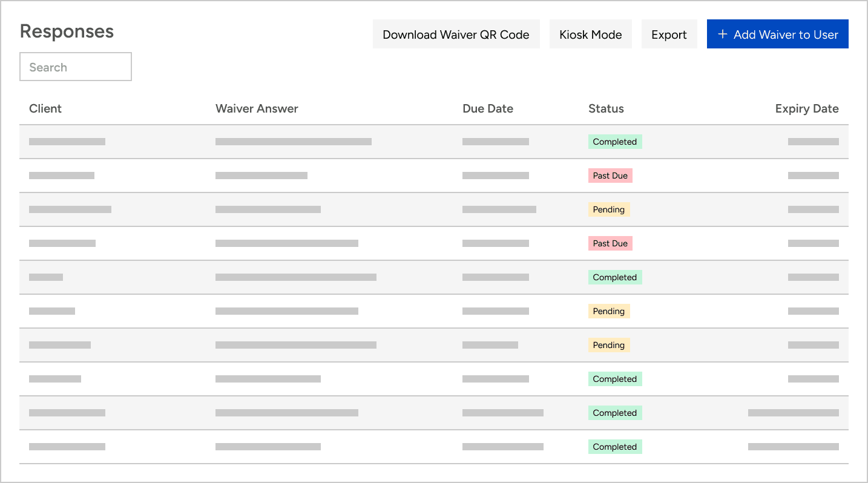The image size is (868, 483).
Task: Click the Expiry Date column header
Action: point(807,109)
